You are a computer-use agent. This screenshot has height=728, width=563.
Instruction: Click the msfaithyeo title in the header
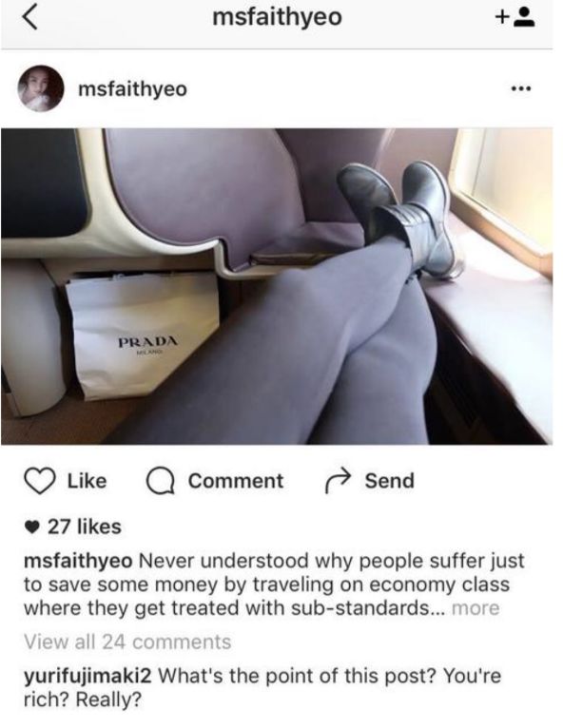pyautogui.click(x=277, y=18)
